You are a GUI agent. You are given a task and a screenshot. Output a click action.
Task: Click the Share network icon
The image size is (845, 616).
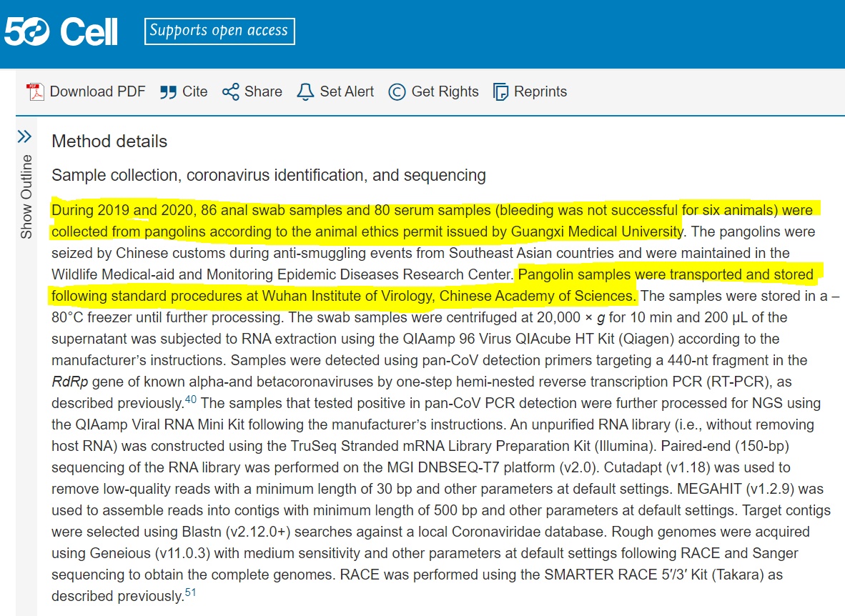pyautogui.click(x=230, y=92)
